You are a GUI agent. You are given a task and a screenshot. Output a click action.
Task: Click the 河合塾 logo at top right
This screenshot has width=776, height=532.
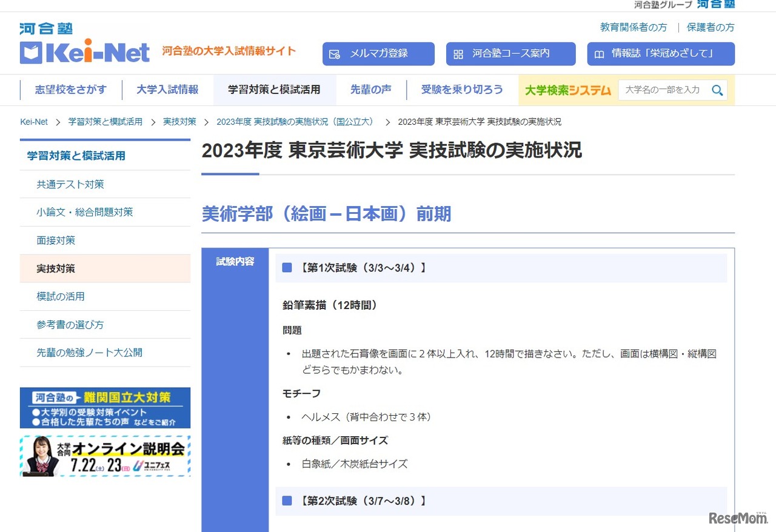click(x=715, y=4)
